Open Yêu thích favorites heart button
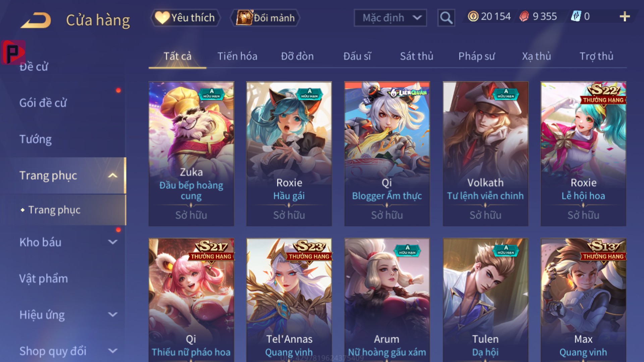644x362 pixels. (x=185, y=17)
